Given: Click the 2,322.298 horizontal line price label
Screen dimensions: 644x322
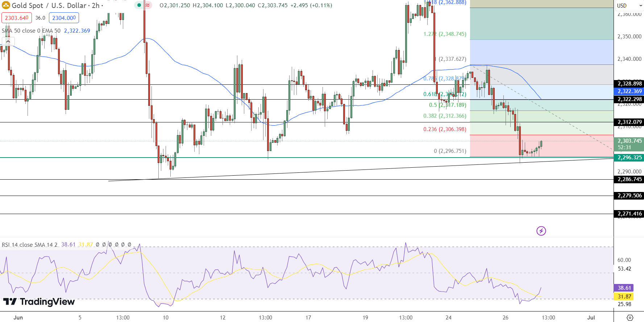Looking at the screenshot, I should point(630,99).
